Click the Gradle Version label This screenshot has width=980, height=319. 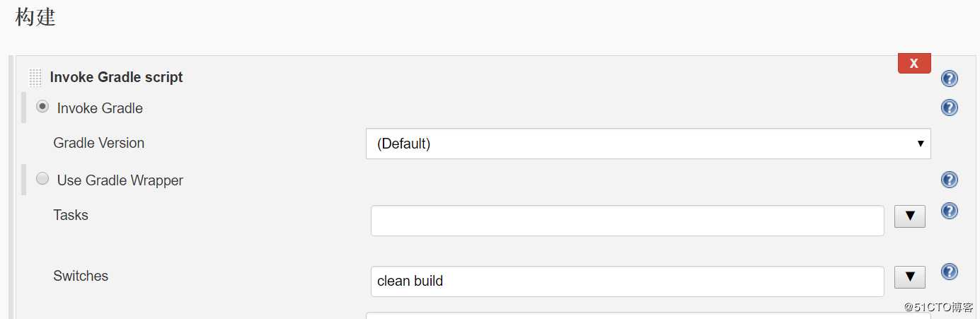coord(98,143)
